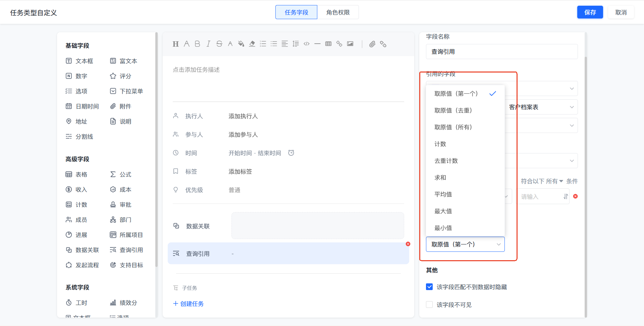This screenshot has height=326, width=644.
Task: Add 富文本 field from basic fields
Action: point(124,61)
